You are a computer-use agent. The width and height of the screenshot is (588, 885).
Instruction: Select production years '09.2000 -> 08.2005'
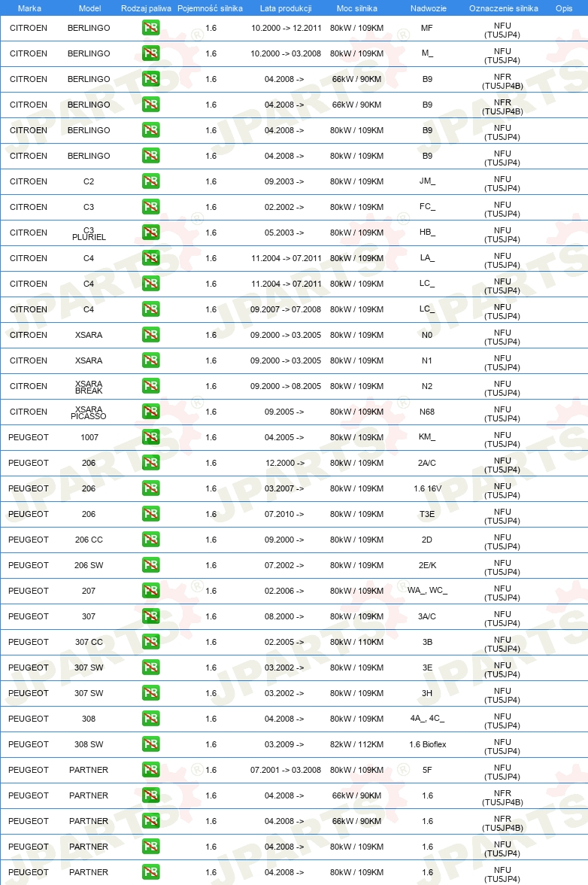click(286, 386)
